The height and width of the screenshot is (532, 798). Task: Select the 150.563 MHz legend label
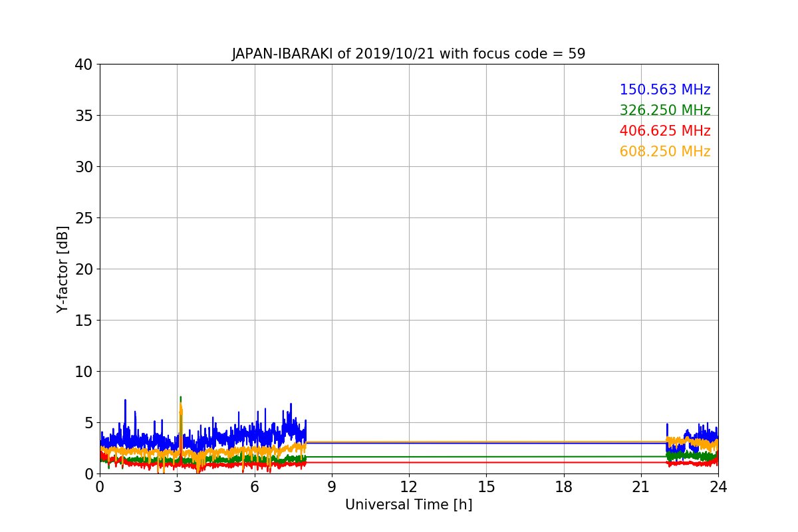click(x=665, y=90)
